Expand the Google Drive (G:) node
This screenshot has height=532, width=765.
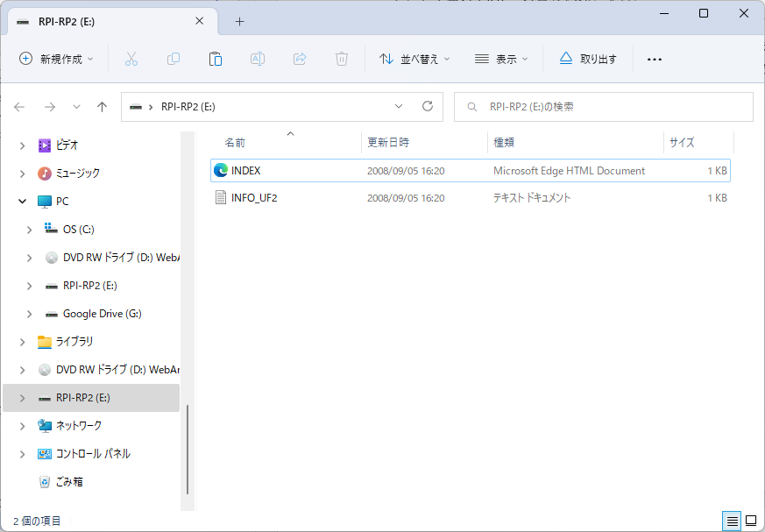29,314
